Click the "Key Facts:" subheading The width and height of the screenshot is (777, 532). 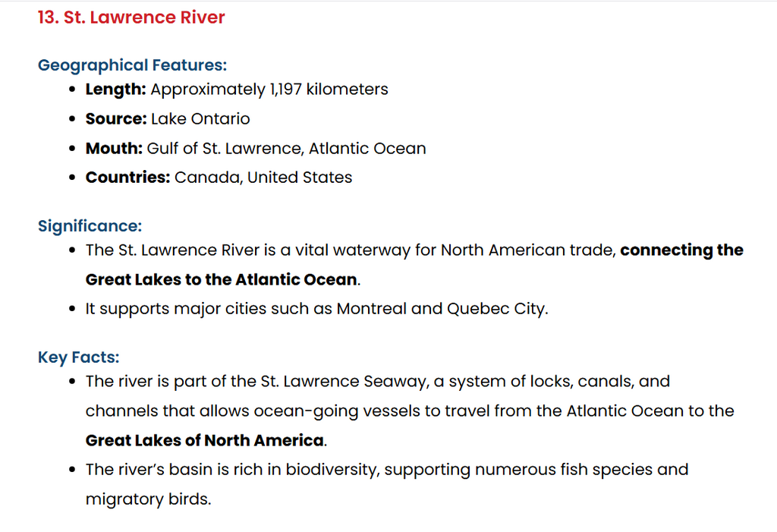coord(78,357)
